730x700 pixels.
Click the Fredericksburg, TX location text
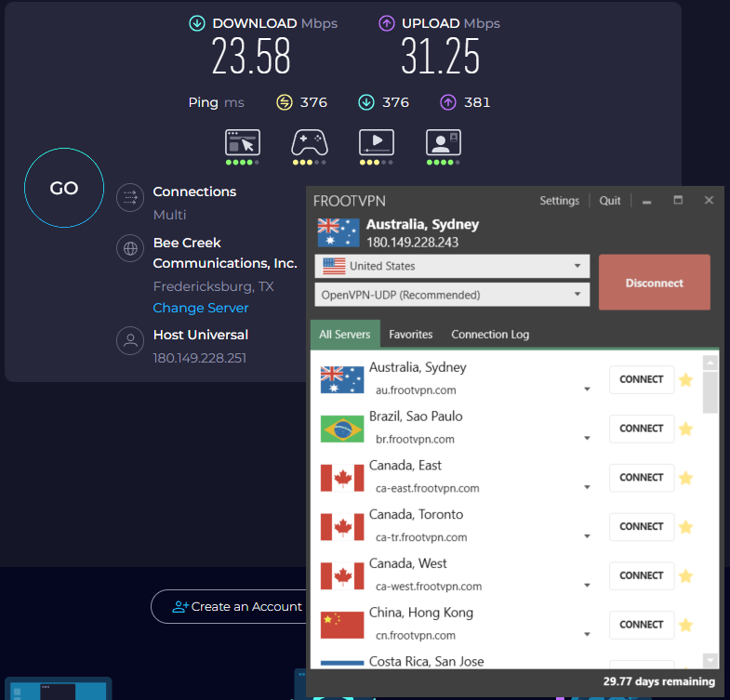[x=214, y=286]
